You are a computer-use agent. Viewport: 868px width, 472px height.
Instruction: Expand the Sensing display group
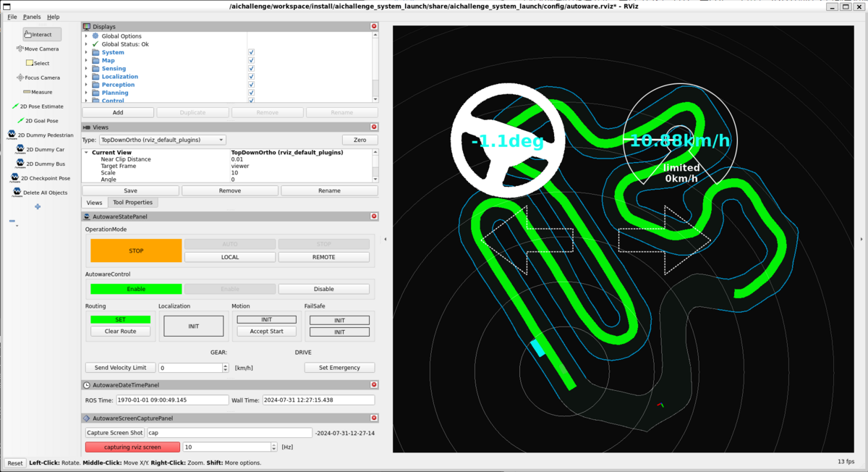[x=86, y=69]
